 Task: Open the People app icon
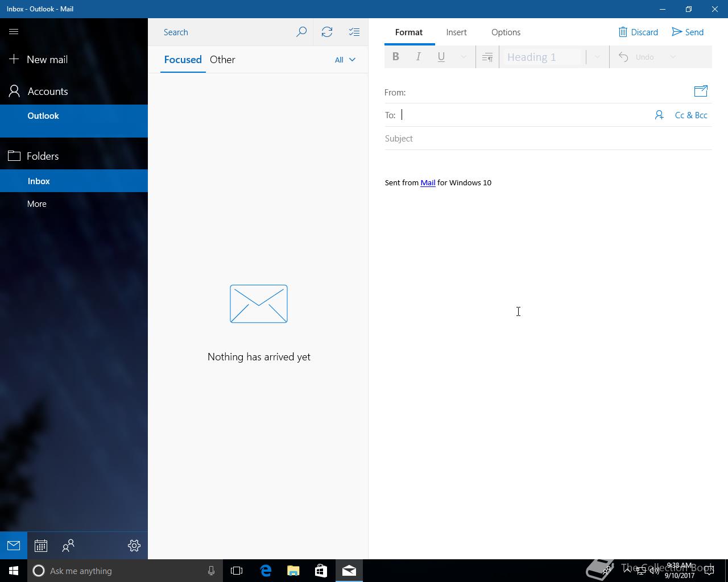[x=68, y=546]
